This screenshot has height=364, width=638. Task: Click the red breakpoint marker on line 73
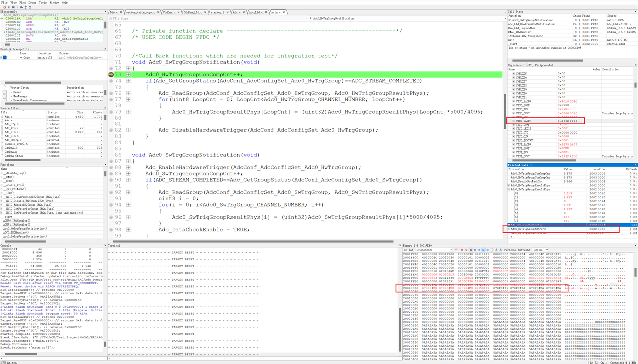[x=111, y=74]
